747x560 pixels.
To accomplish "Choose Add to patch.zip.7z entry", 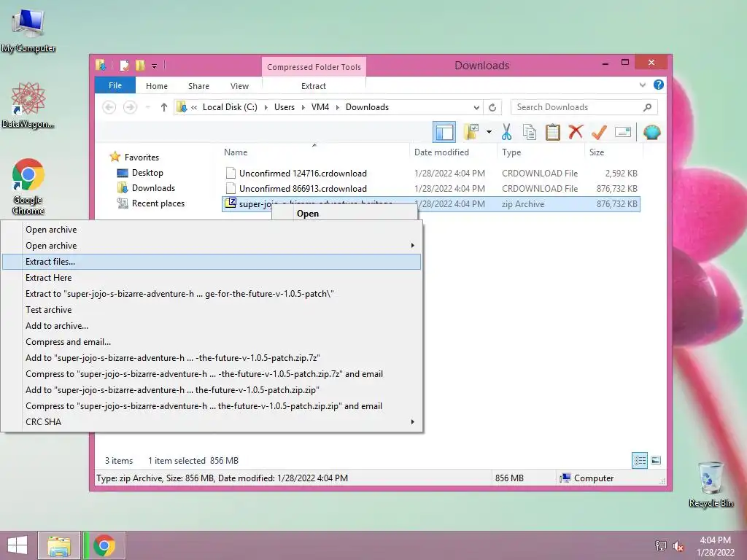I will [212, 357].
